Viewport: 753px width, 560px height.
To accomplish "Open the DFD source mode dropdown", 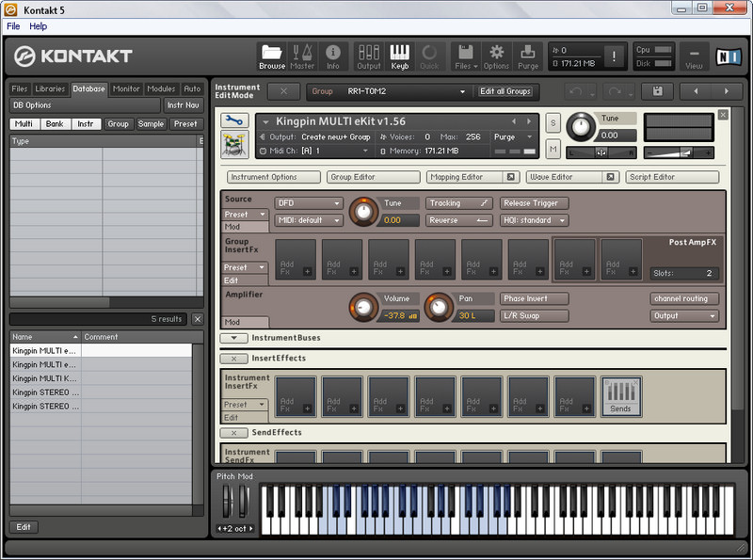I will point(309,203).
